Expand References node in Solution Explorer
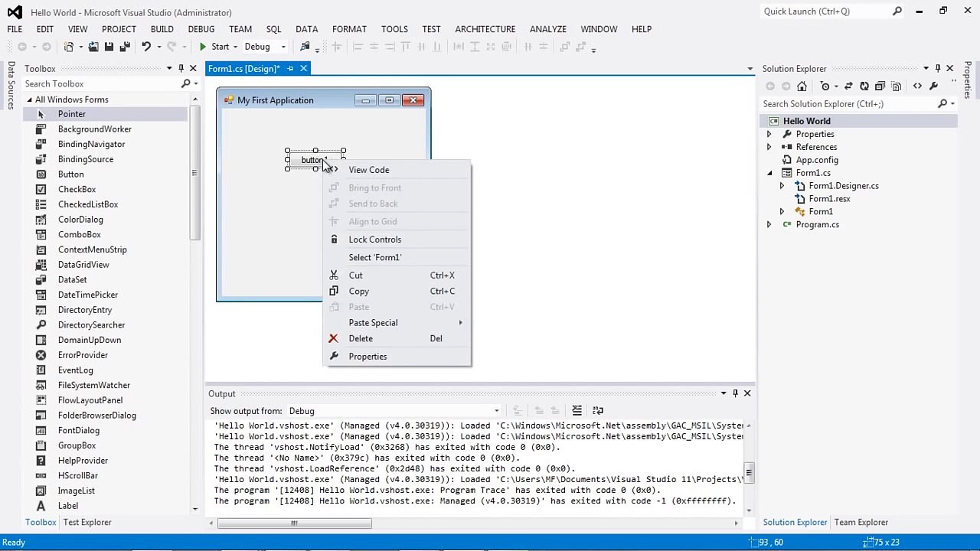The image size is (980, 551). [x=769, y=147]
